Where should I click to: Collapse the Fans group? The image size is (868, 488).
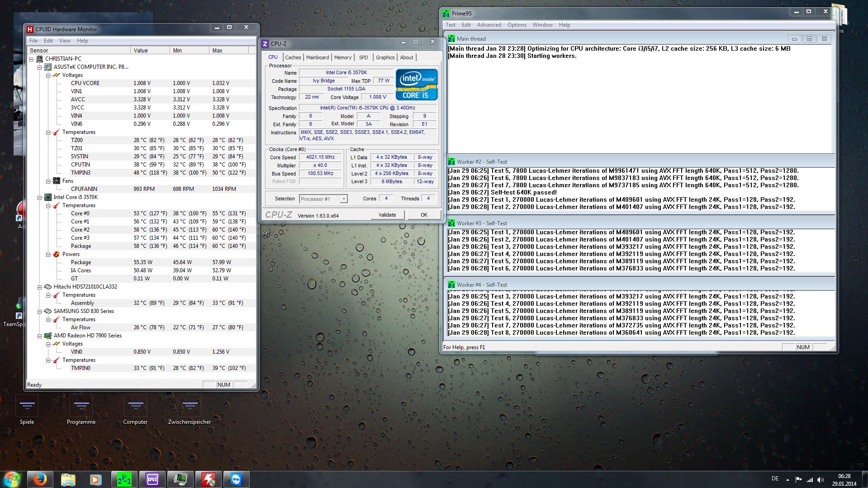pos(48,181)
